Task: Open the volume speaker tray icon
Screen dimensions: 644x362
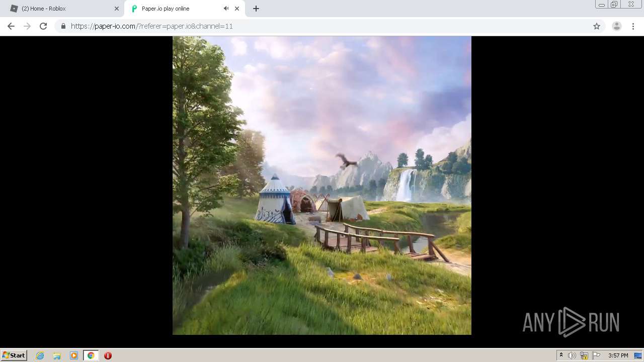Action: click(x=572, y=355)
